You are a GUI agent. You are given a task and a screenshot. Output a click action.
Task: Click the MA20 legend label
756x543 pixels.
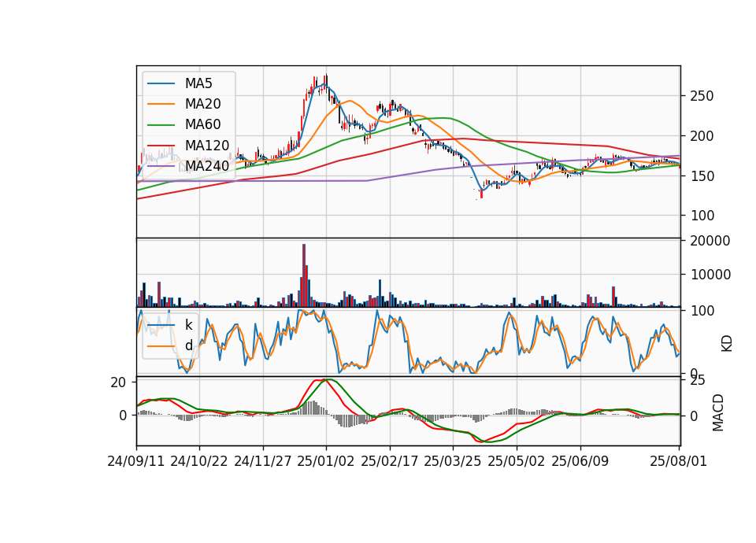point(202,104)
